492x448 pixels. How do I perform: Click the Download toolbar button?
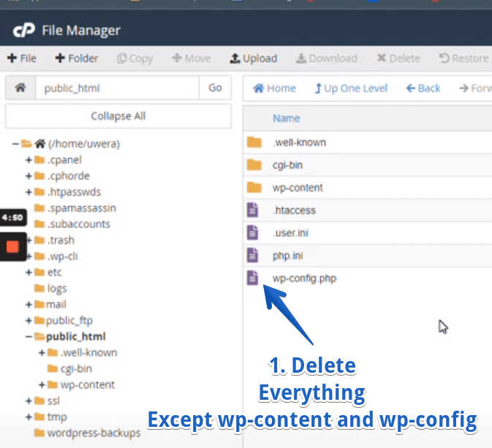pos(327,58)
